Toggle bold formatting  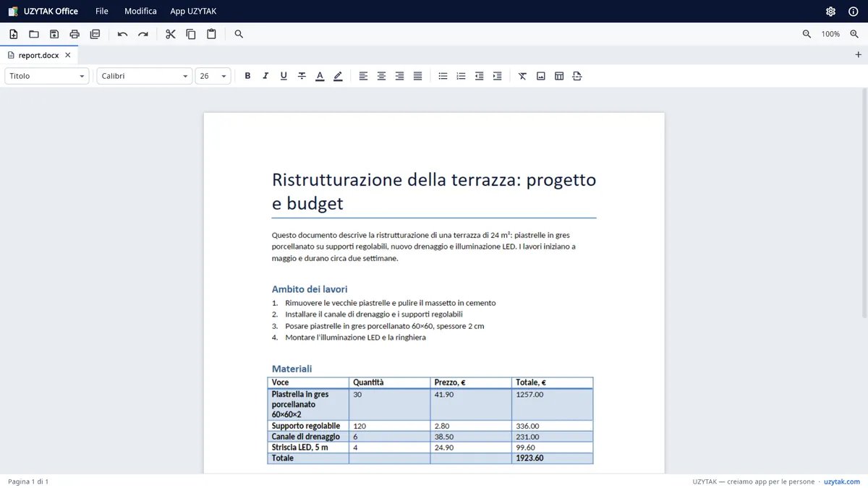point(247,76)
